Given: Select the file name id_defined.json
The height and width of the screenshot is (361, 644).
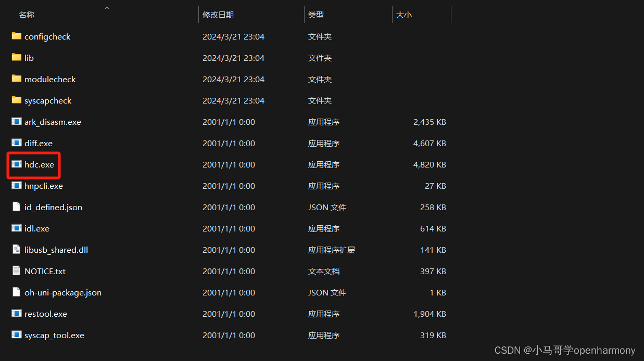Looking at the screenshot, I should point(53,208).
